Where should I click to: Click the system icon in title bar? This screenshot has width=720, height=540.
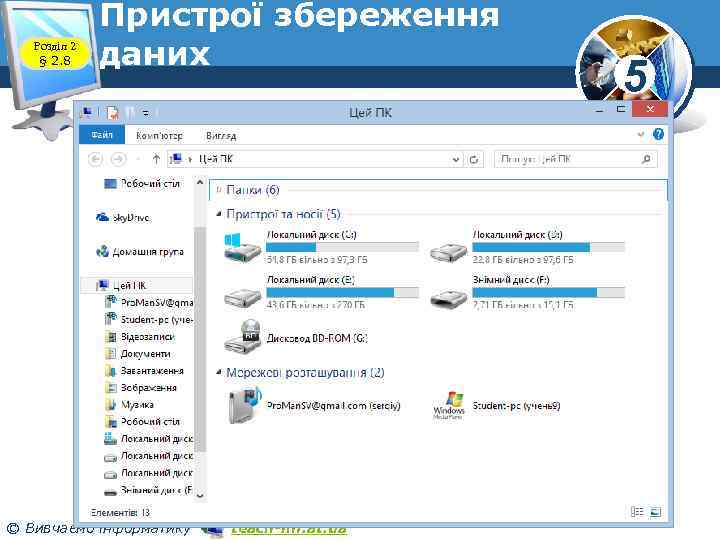click(x=87, y=112)
